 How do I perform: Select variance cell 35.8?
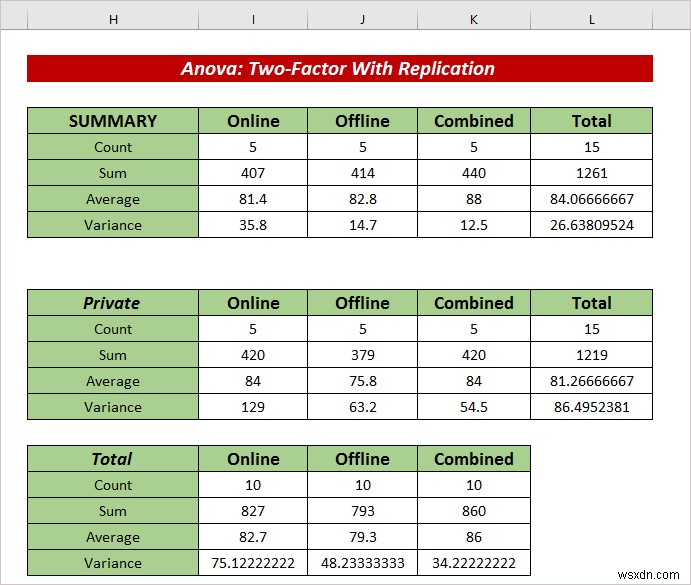point(253,225)
